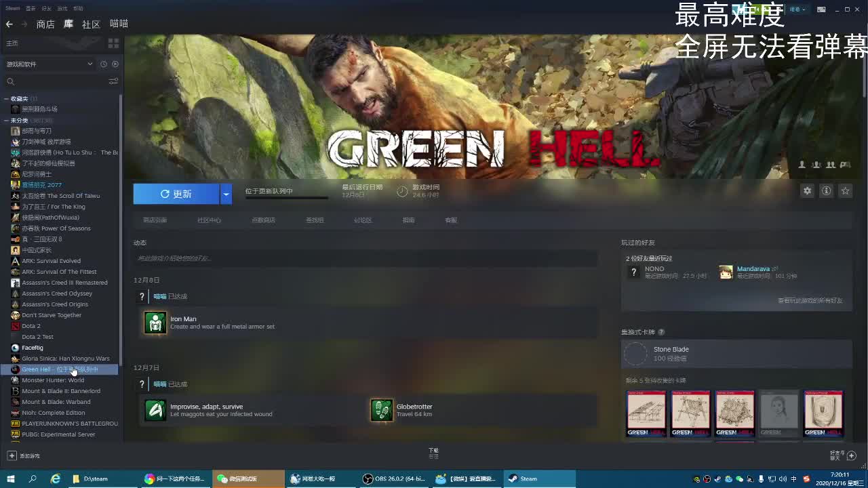Open Internet Explorer from taskbar
Viewport: 868px width, 488px height.
pyautogui.click(x=56, y=479)
